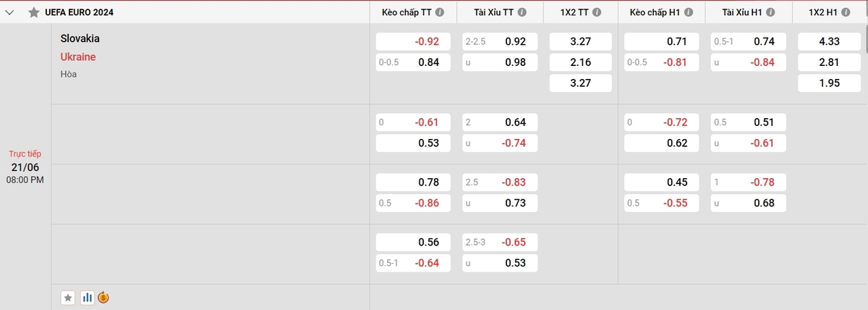Select Slovakia handicap odds -0.92
The height and width of the screenshot is (310, 868).
412,41
